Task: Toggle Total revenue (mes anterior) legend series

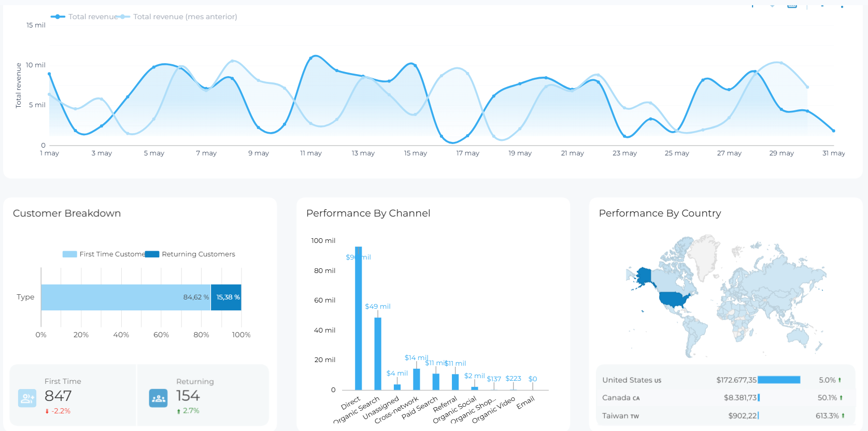Action: [178, 17]
